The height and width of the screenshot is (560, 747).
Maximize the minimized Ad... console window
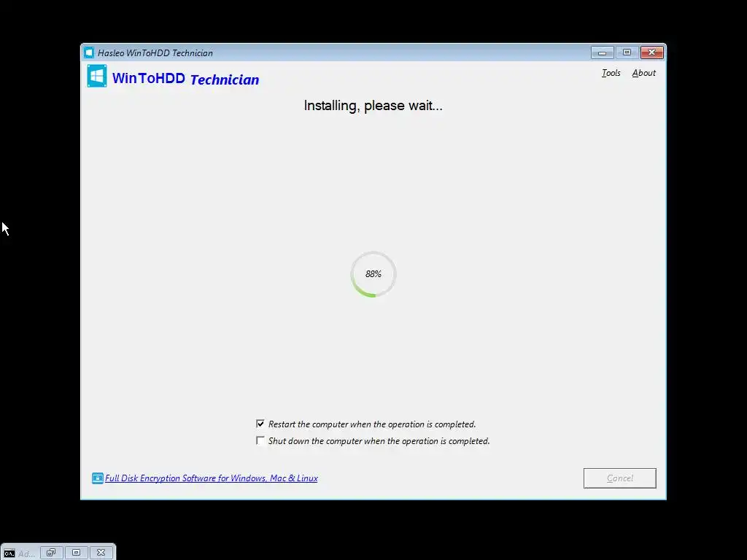76,553
